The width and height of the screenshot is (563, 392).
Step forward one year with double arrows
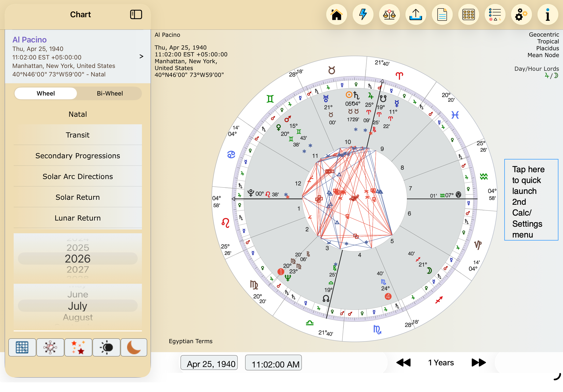[x=479, y=363]
